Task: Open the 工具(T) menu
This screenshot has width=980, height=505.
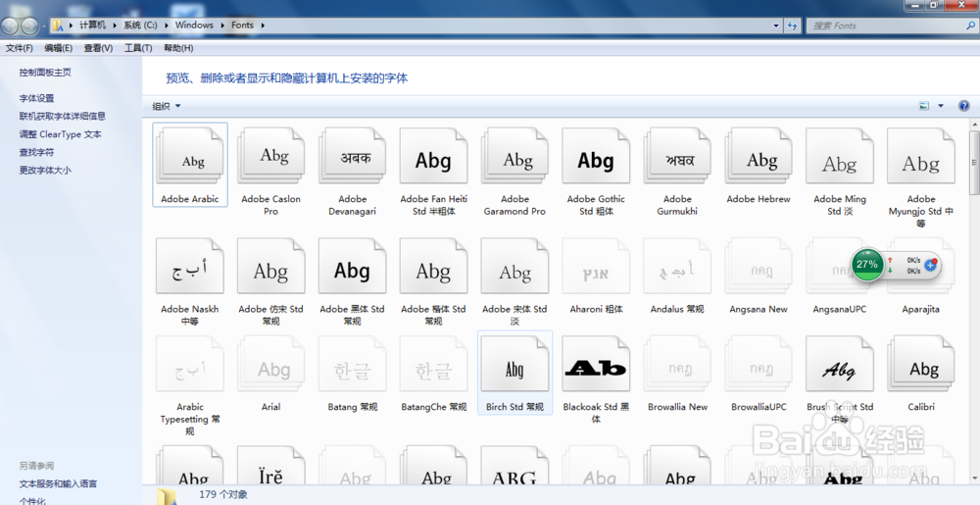Action: click(x=138, y=48)
